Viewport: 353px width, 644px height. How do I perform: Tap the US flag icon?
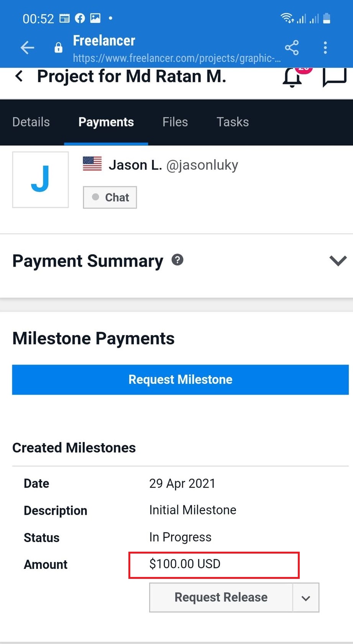92,164
